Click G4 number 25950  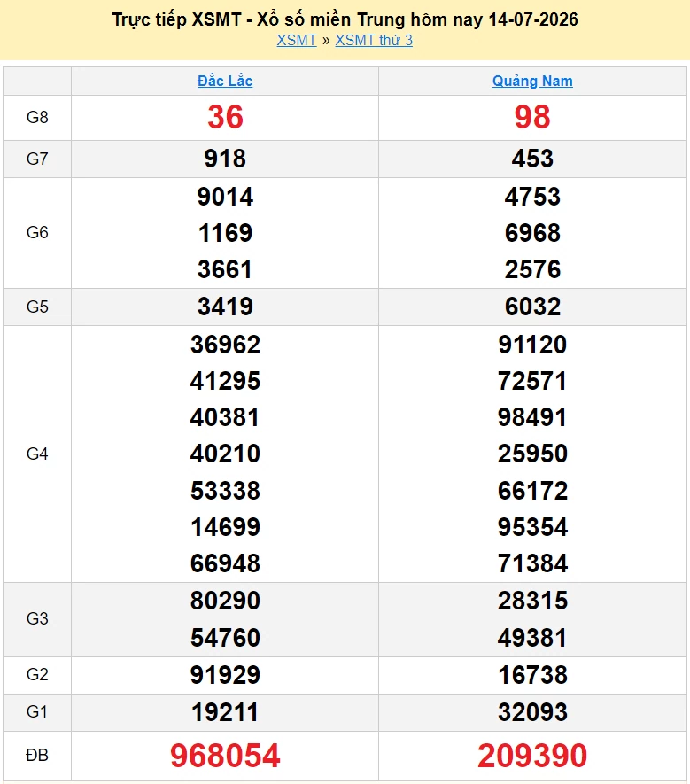(x=532, y=454)
